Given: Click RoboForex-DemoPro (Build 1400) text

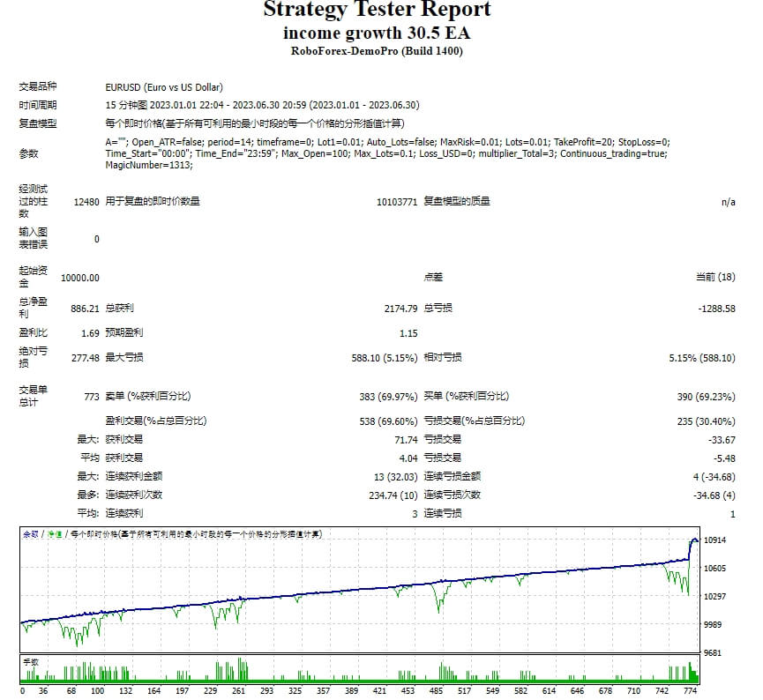Looking at the screenshot, I should point(378,51).
